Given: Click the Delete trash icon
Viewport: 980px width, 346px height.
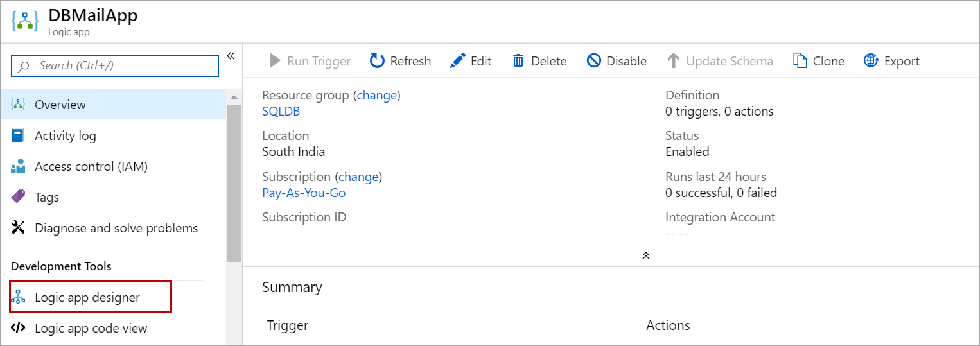Looking at the screenshot, I should click(x=518, y=61).
